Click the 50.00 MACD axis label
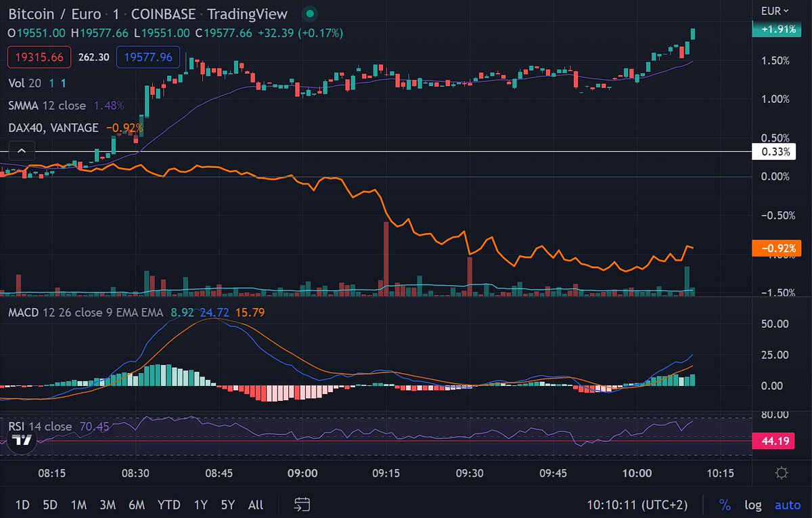Image resolution: width=812 pixels, height=518 pixels. tap(775, 324)
